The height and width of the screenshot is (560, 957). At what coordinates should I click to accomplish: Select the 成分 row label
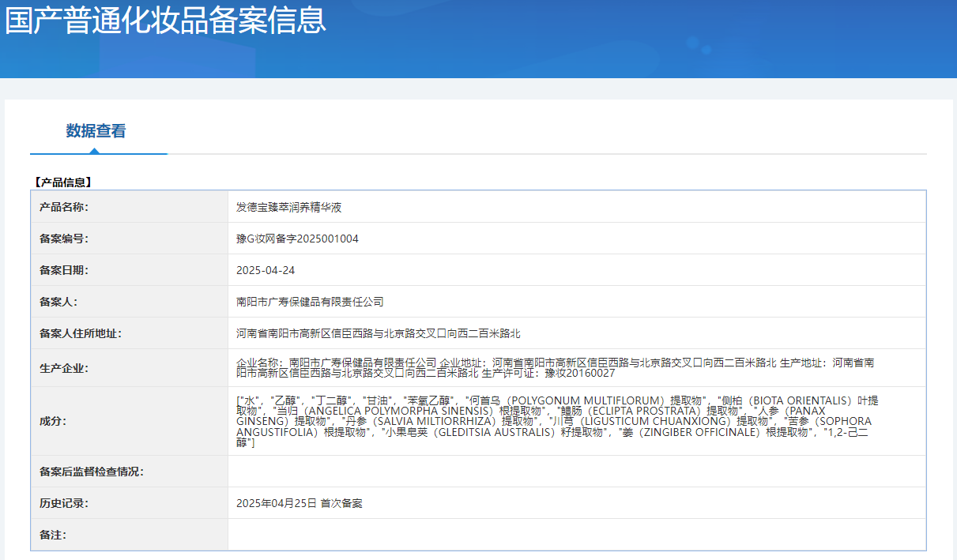(x=53, y=421)
